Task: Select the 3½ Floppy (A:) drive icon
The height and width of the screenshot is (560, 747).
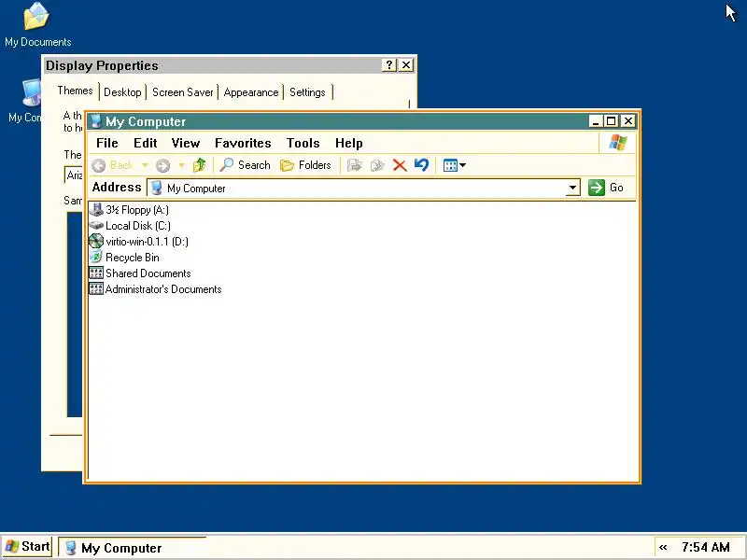Action: 96,209
